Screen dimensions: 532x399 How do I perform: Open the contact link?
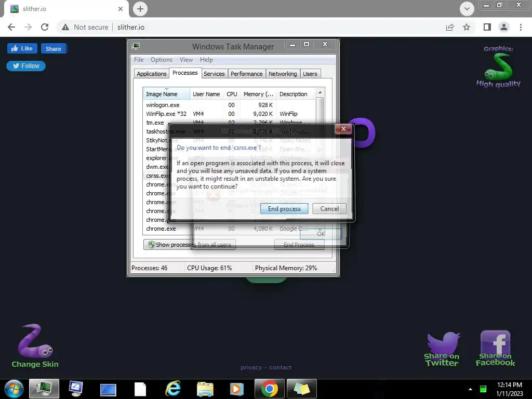coord(281,367)
